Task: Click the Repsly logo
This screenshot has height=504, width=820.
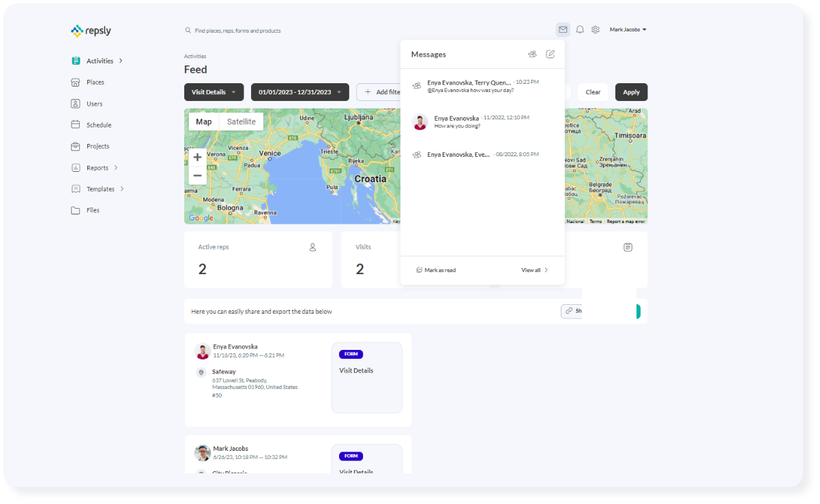Action: point(91,31)
